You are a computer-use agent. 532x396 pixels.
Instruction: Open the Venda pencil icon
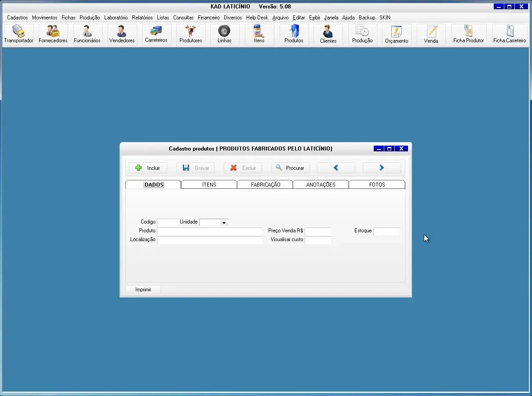click(431, 34)
